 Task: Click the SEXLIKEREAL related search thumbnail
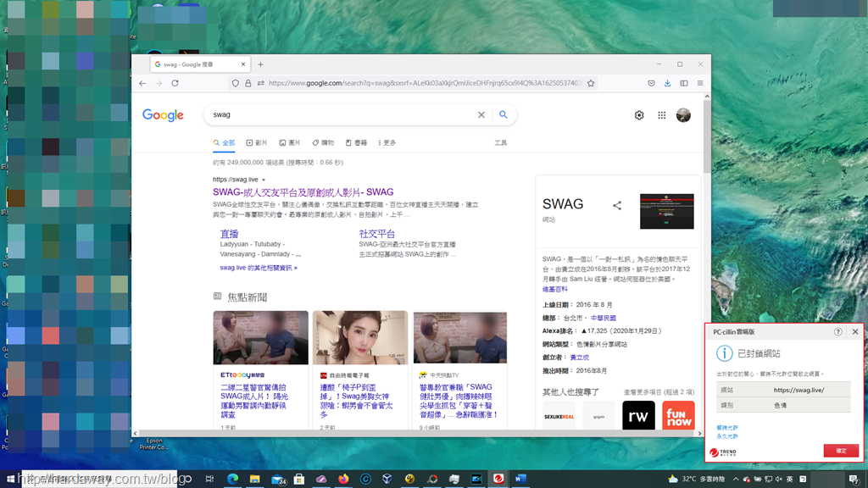pos(559,415)
